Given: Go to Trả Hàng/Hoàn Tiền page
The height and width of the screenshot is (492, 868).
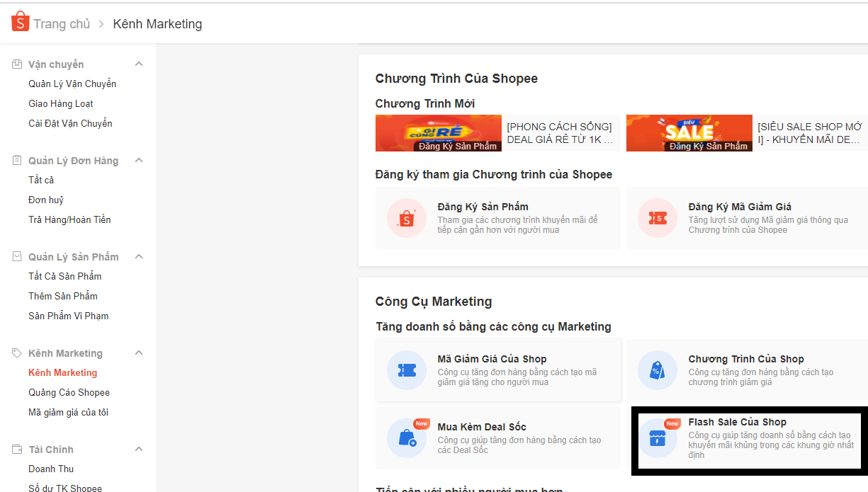Looking at the screenshot, I should 69,220.
